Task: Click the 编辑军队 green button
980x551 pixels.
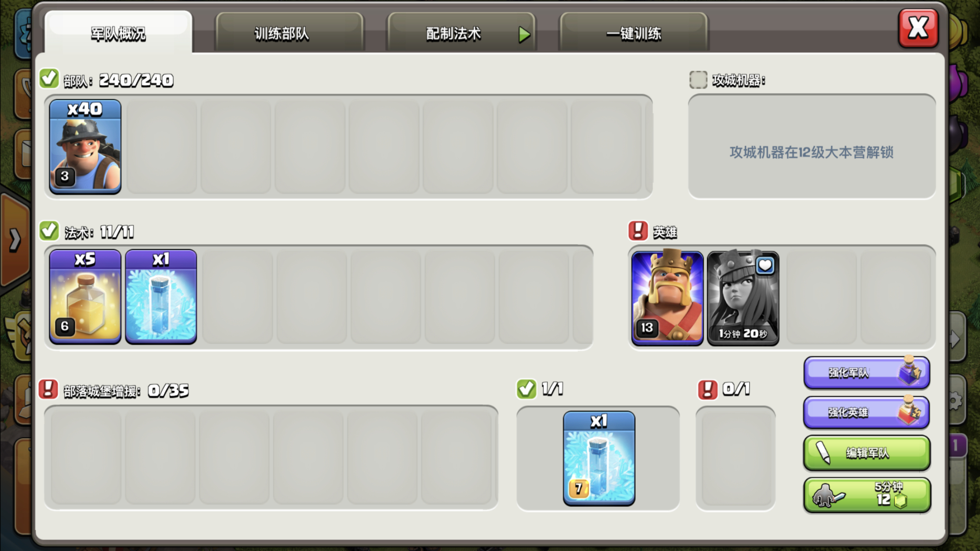Action: (866, 453)
